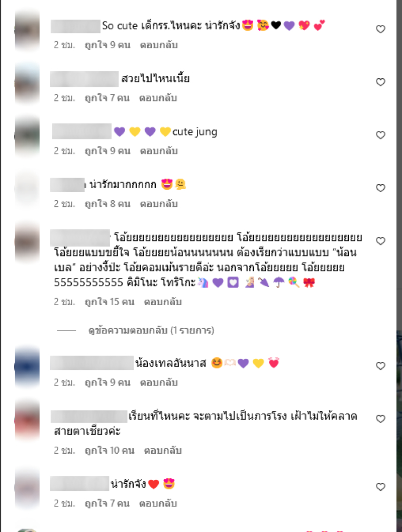Like the "So cute" comment with the heart
This screenshot has width=402, height=532.
[380, 29]
